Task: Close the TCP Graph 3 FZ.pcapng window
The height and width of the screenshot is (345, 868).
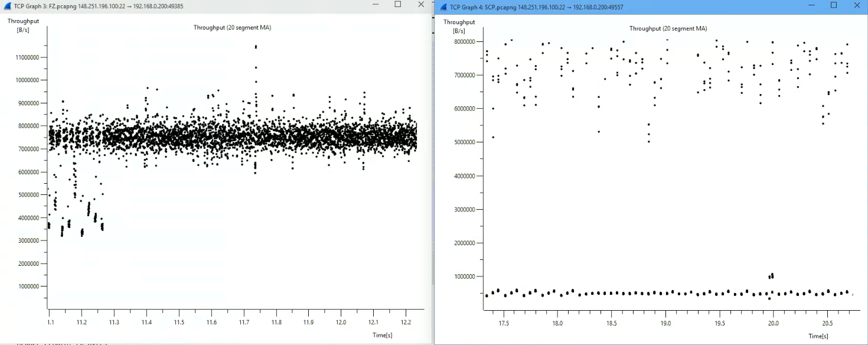Action: pos(420,5)
